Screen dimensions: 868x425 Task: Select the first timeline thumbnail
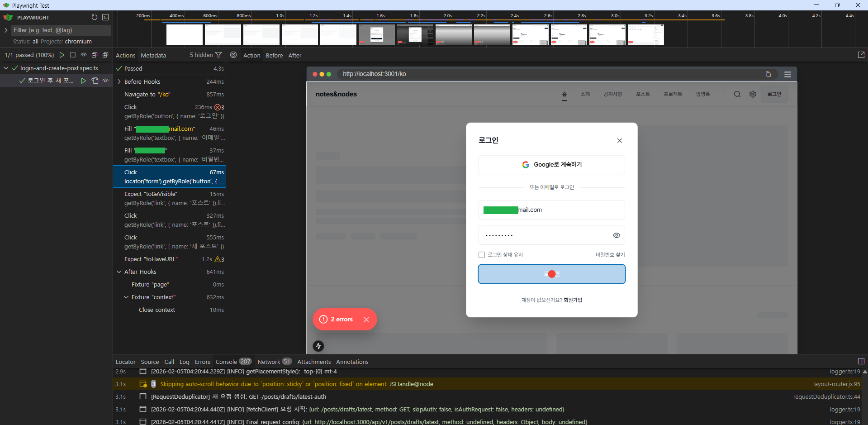coord(185,34)
